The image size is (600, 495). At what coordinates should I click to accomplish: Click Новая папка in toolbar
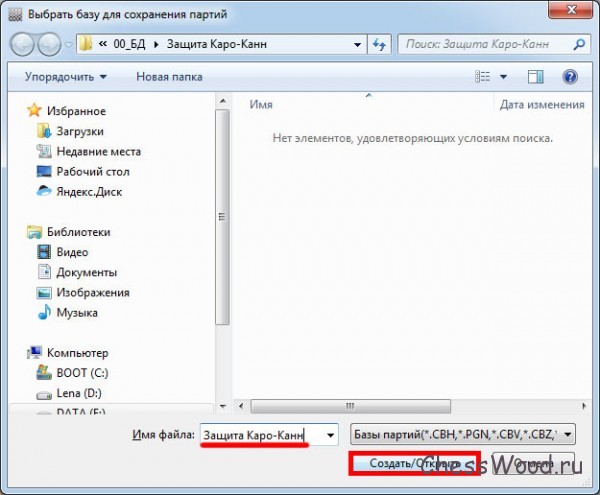[x=169, y=77]
